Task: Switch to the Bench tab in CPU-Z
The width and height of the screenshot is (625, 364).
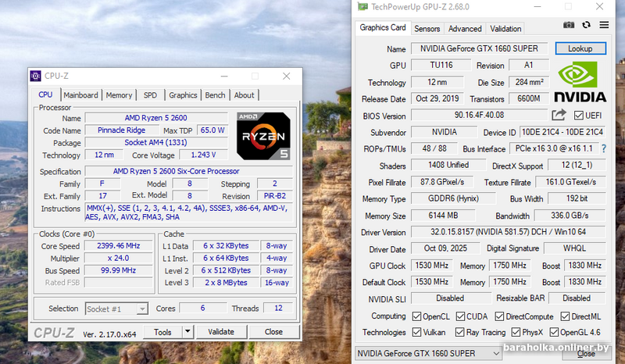Action: (x=215, y=95)
